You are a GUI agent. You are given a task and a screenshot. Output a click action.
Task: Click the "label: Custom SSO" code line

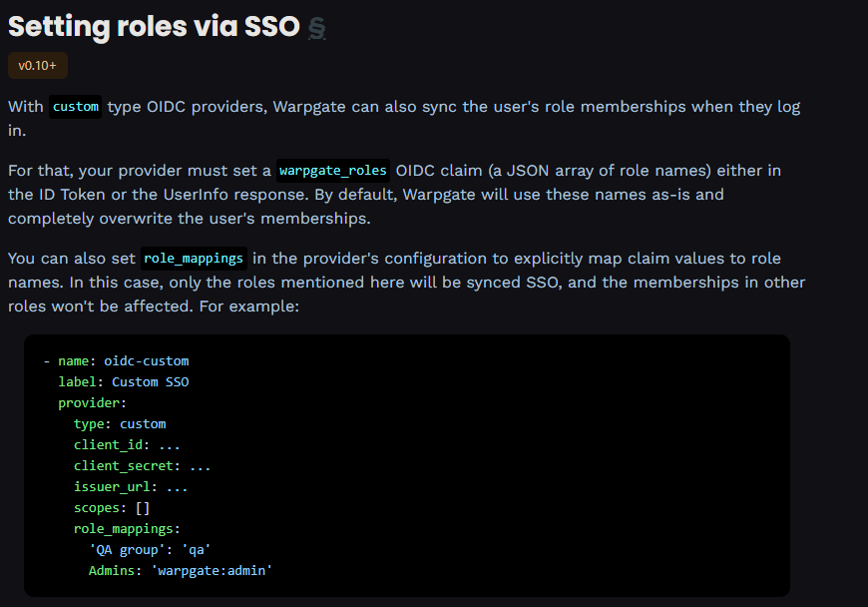(x=124, y=382)
